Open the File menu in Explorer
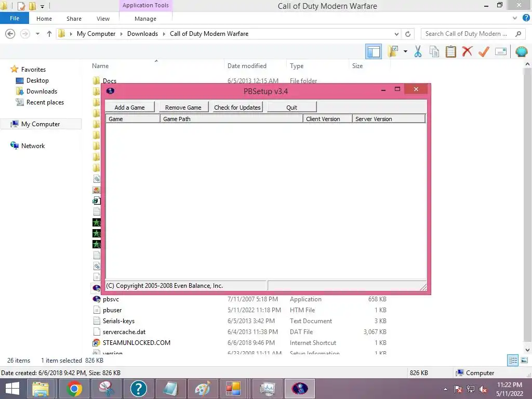The height and width of the screenshot is (399, 532). pos(15,18)
